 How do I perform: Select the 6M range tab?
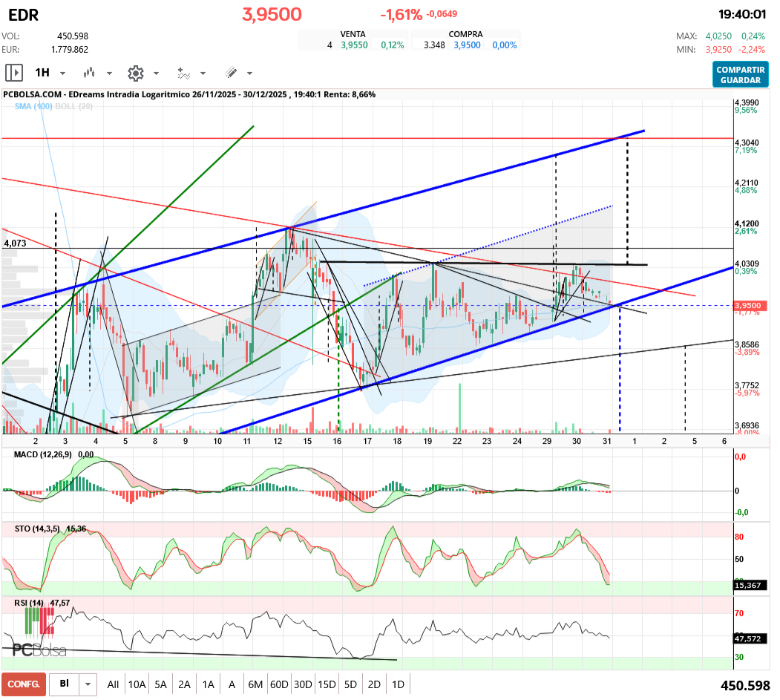pos(255,684)
